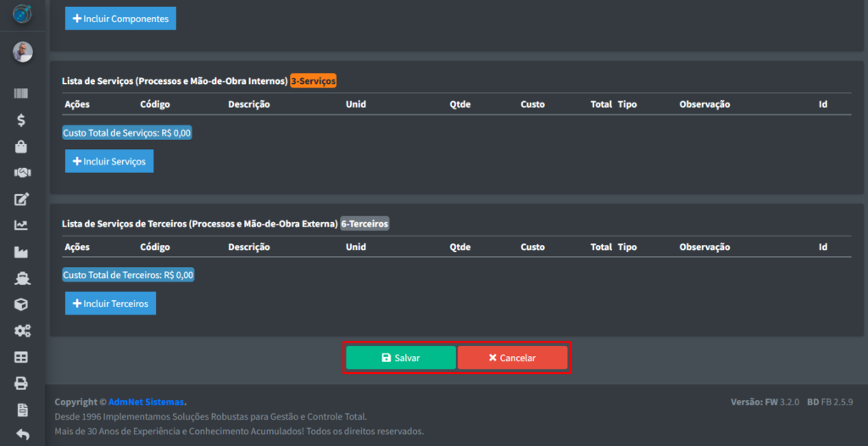Open the line chart icon

click(x=22, y=226)
